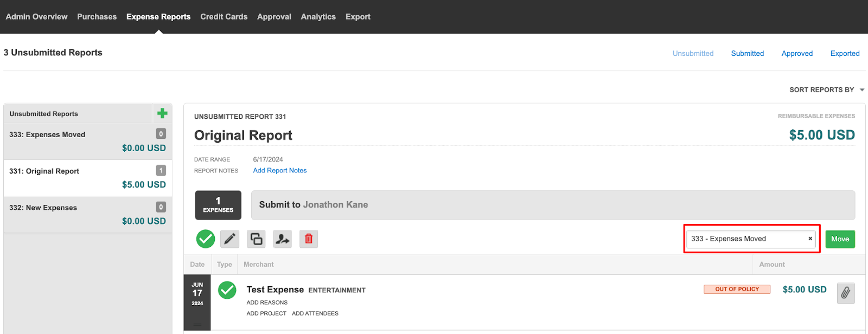
Task: Click the 1 Expenses counter tile
Action: click(x=218, y=205)
